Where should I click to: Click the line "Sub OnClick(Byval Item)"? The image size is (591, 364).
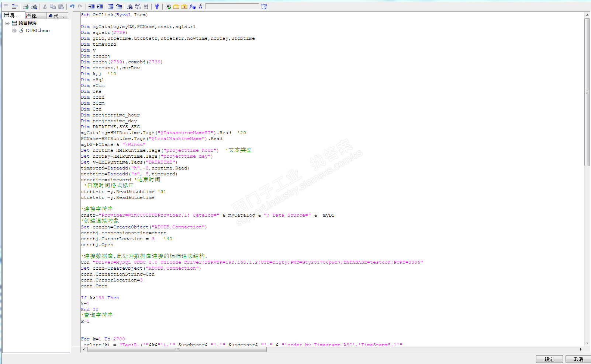114,15
